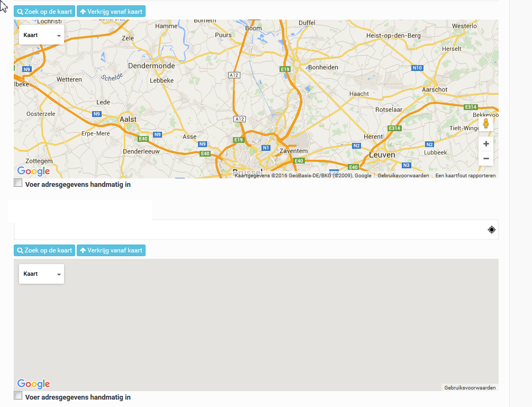The width and height of the screenshot is (532, 407).
Task: Open the 'Gebruiksvoorwaarden' link on the lower gray map
Action: coord(470,387)
